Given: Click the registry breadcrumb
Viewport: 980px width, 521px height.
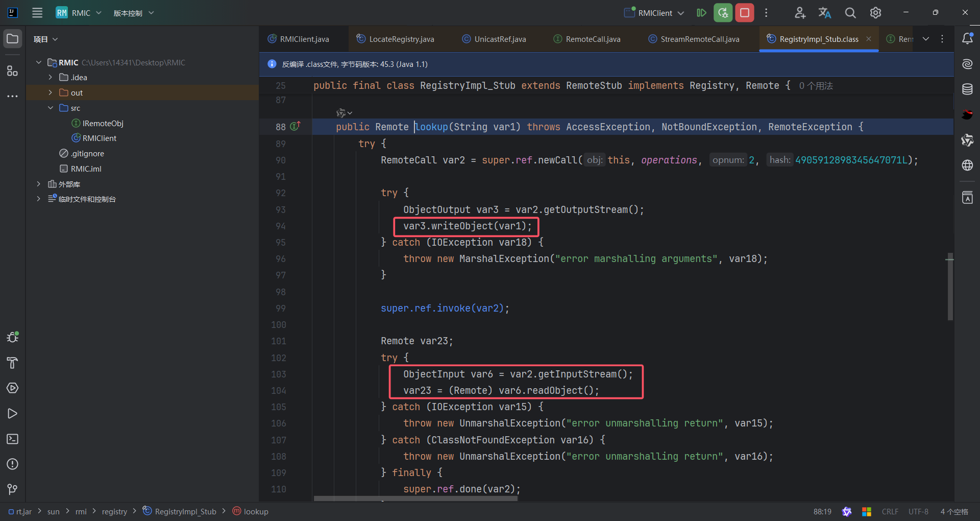Looking at the screenshot, I should [114, 511].
